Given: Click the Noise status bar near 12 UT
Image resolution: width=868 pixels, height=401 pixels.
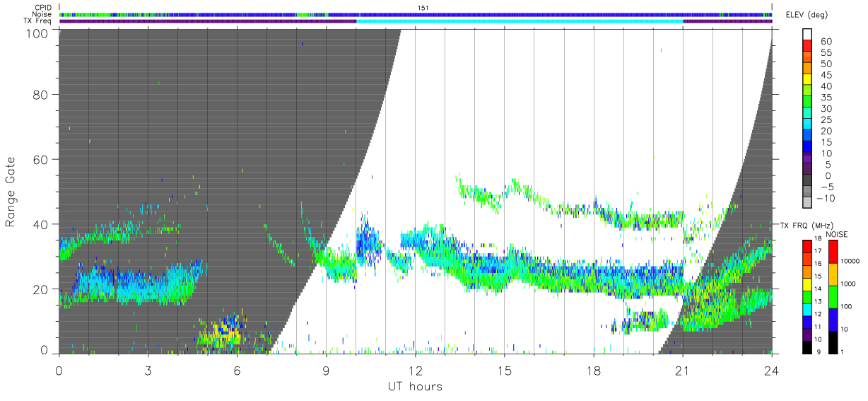Looking at the screenshot, I should [x=416, y=15].
